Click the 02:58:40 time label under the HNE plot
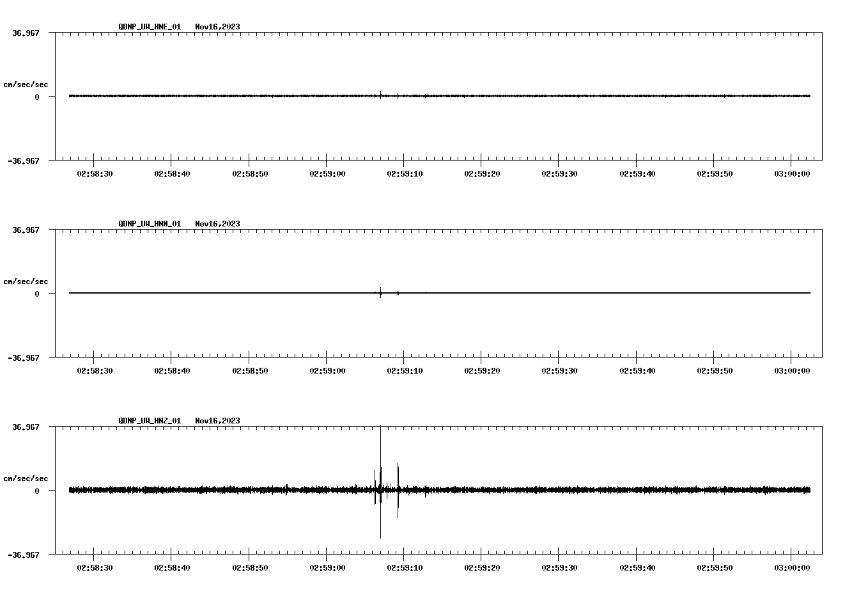This screenshot has width=868, height=591. pos(172,173)
